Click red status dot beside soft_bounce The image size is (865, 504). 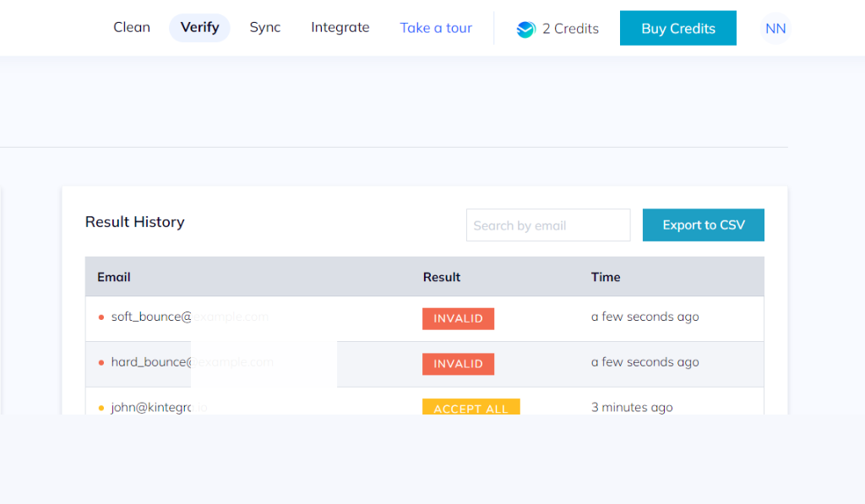[x=101, y=317]
